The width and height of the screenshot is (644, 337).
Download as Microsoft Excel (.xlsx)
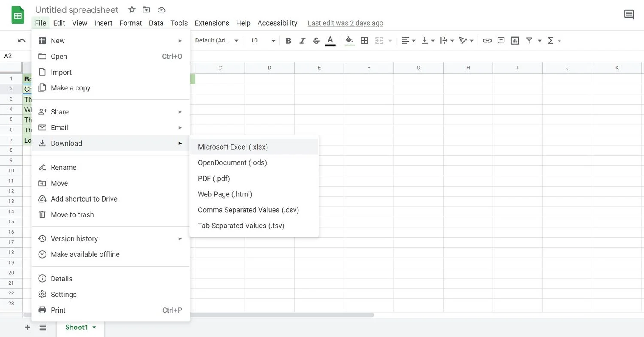254,147
